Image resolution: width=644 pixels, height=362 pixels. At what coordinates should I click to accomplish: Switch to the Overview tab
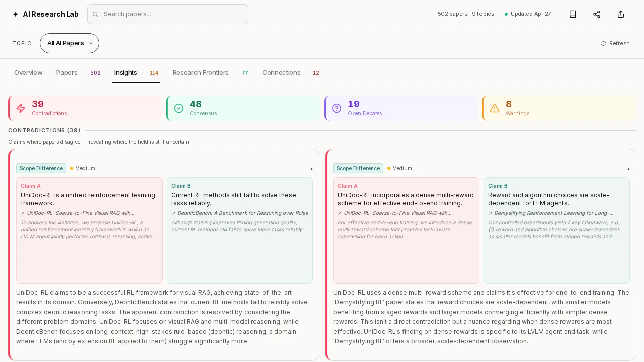pyautogui.click(x=28, y=73)
